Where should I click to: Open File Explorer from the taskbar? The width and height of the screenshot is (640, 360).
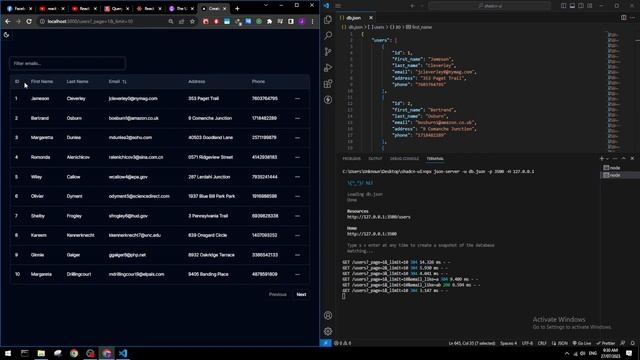pos(41,353)
